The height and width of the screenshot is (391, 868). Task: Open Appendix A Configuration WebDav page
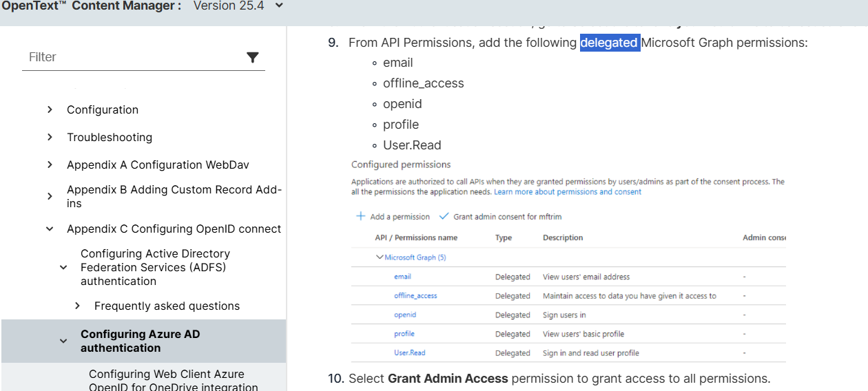coord(158,165)
